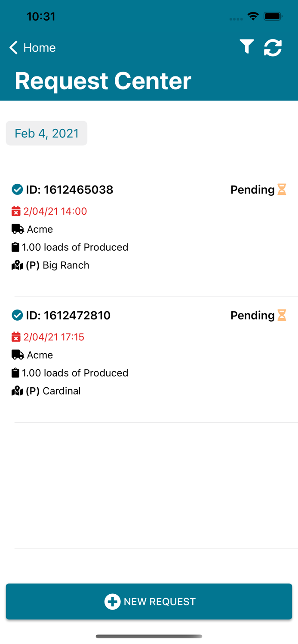
Task: Tap the refresh arrows icon
Action: pos(273,47)
